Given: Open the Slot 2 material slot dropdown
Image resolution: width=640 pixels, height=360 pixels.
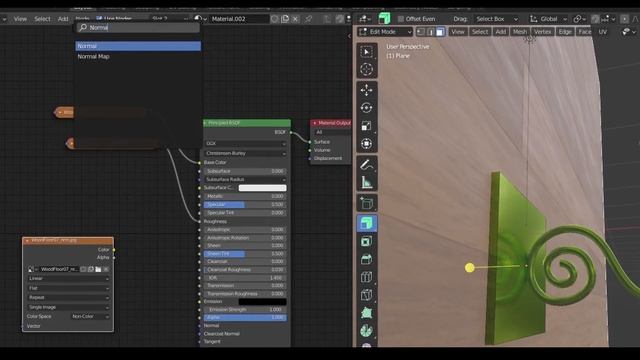Looking at the screenshot, I should [x=169, y=19].
